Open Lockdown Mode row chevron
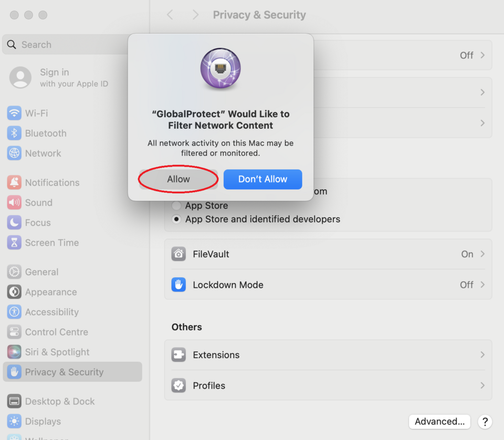The height and width of the screenshot is (440, 504). click(482, 285)
